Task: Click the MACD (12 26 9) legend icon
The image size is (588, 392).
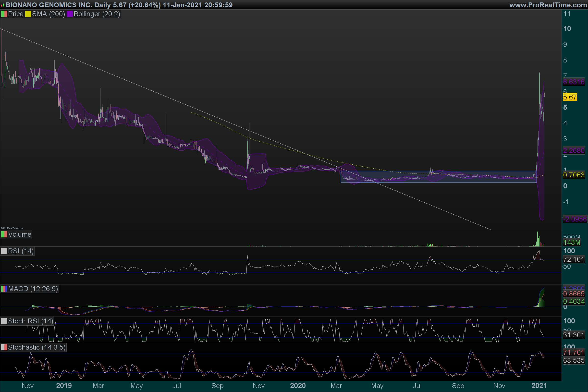Action: [x=4, y=289]
